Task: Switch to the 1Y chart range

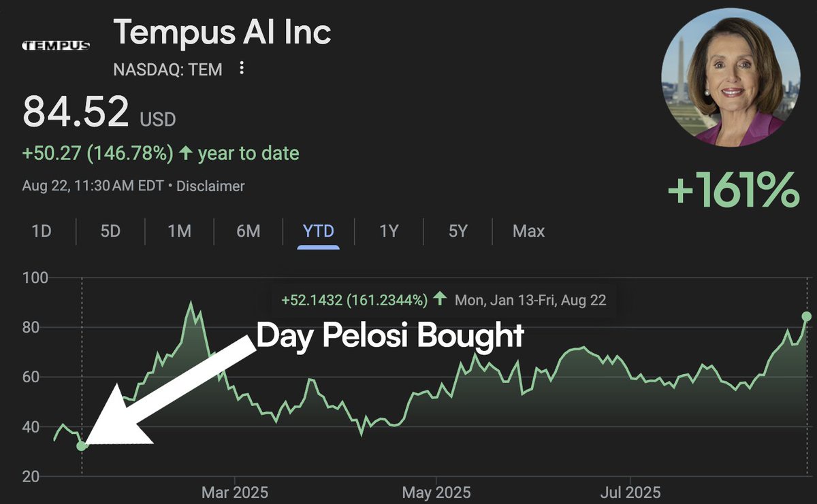Action: click(388, 231)
